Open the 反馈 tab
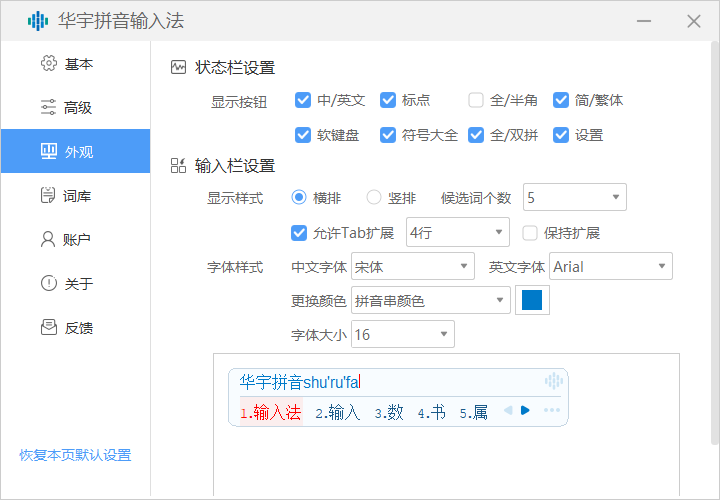 point(75,327)
